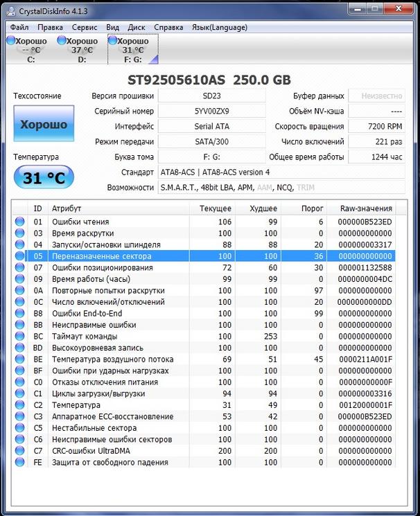Image resolution: width=420 pixels, height=516 pixels.
Task: Click status icon for Температура воздушного потока row
Action: coord(20,359)
